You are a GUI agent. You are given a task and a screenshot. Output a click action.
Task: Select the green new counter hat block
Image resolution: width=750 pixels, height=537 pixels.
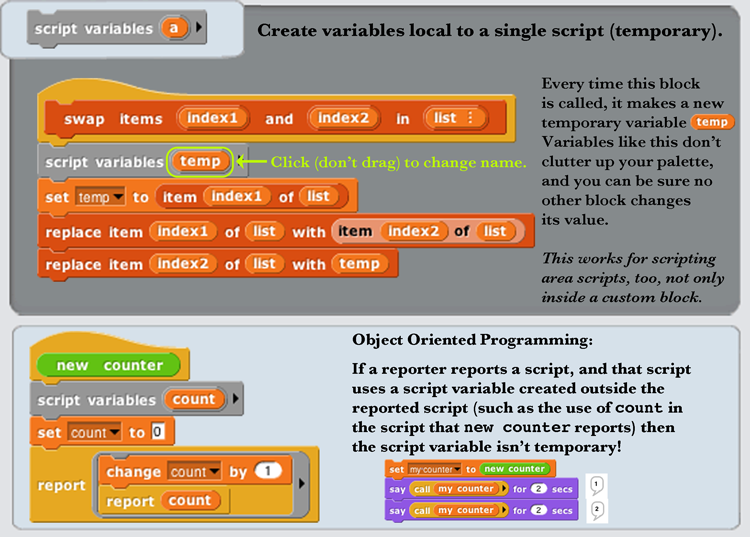(x=108, y=365)
